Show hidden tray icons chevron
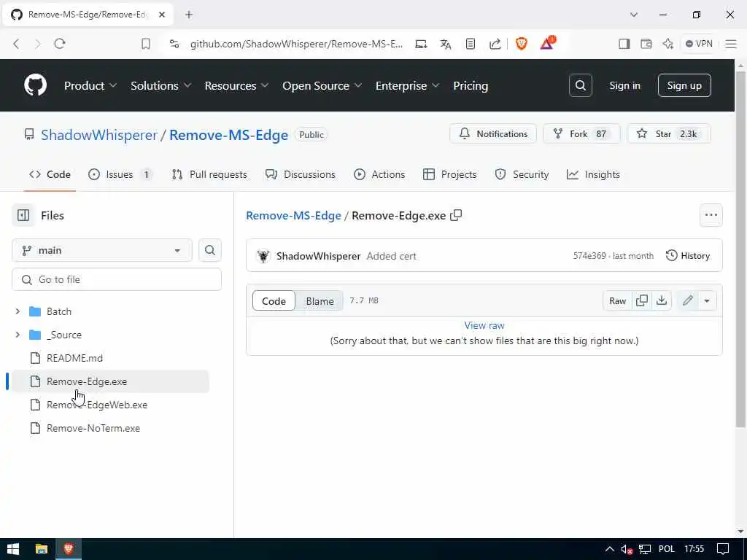The image size is (747, 560). click(610, 549)
